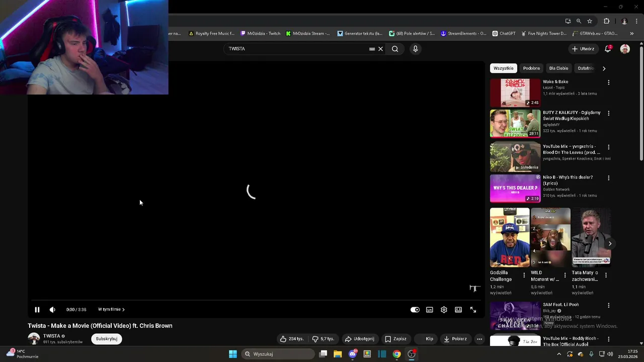Select the Wszystkie filter chip
The width and height of the screenshot is (644, 362).
click(x=504, y=68)
